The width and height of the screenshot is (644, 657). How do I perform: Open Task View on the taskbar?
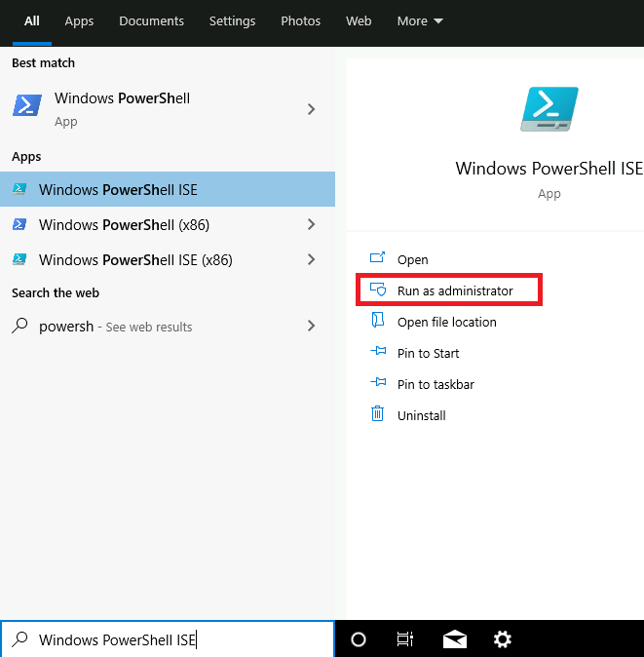point(405,639)
